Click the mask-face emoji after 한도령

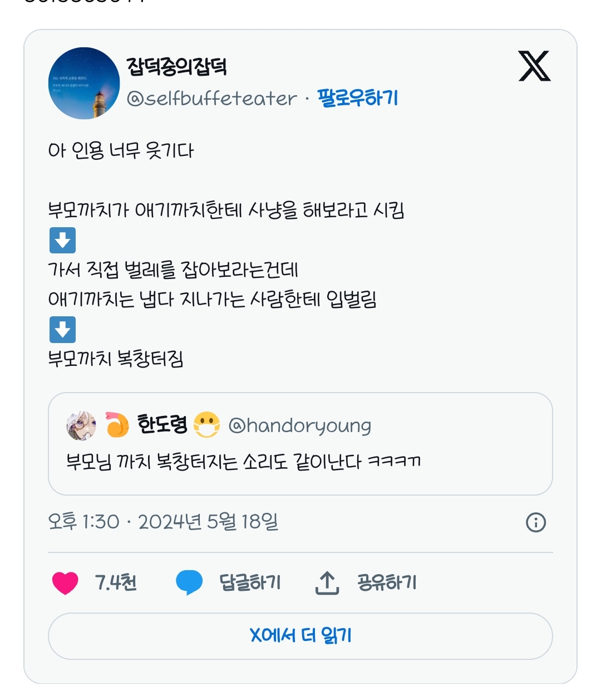(206, 425)
